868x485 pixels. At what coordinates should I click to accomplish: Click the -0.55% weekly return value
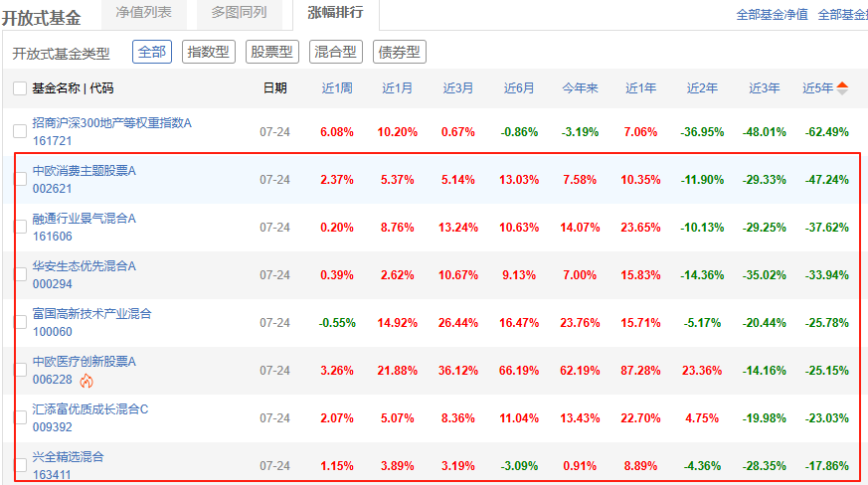pyautogui.click(x=337, y=323)
